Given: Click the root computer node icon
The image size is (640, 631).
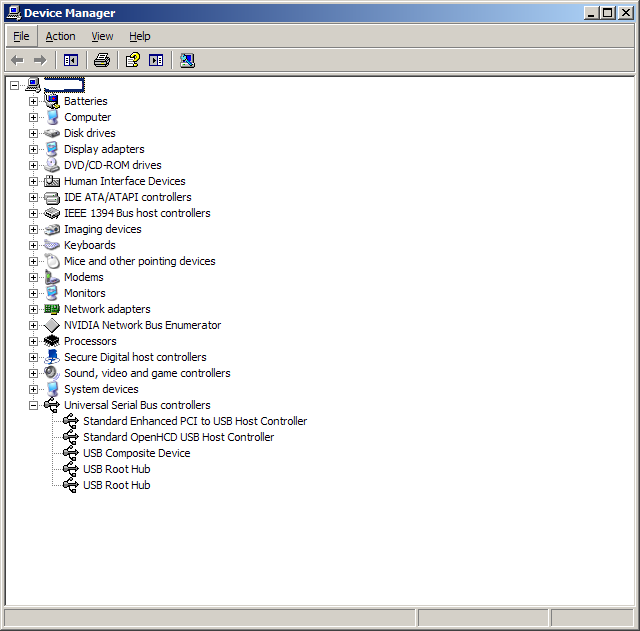Looking at the screenshot, I should click(33, 85).
